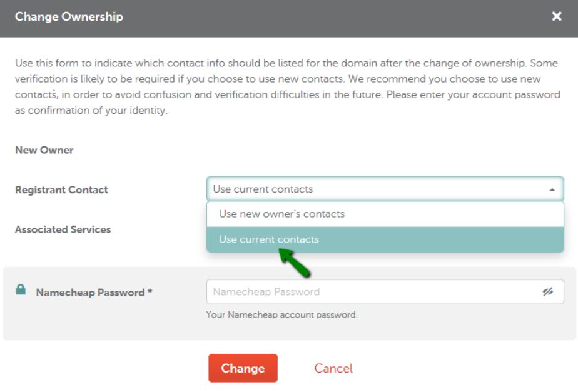Click the red Change button
This screenshot has width=578, height=392.
pos(243,368)
